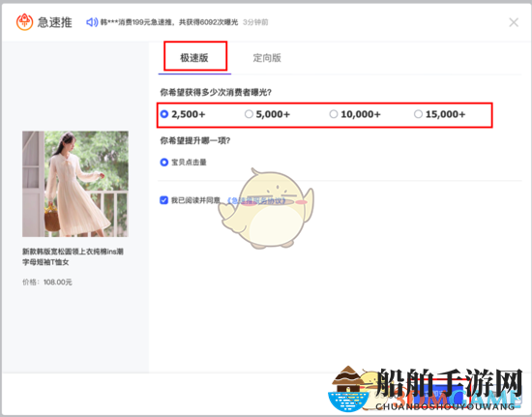Click the 3分钟前 timestamp
The width and height of the screenshot is (532, 417).
pyautogui.click(x=255, y=22)
